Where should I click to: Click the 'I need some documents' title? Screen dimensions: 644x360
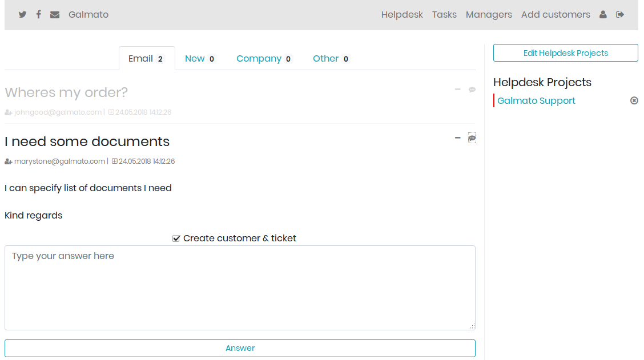87,141
